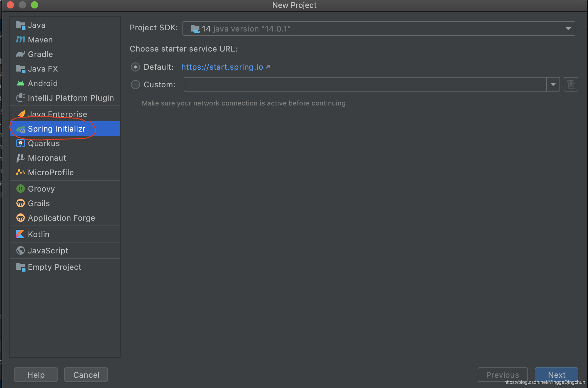Image resolution: width=588 pixels, height=388 pixels.
Task: Click the Groovy green G icon
Action: point(20,189)
